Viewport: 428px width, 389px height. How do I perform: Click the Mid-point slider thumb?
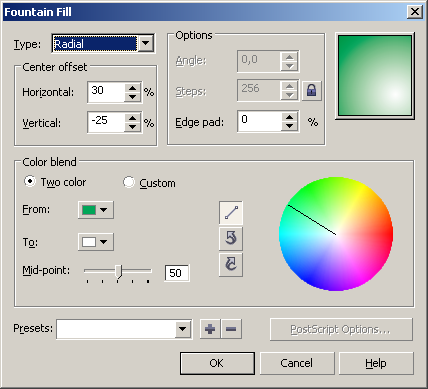[x=119, y=272]
